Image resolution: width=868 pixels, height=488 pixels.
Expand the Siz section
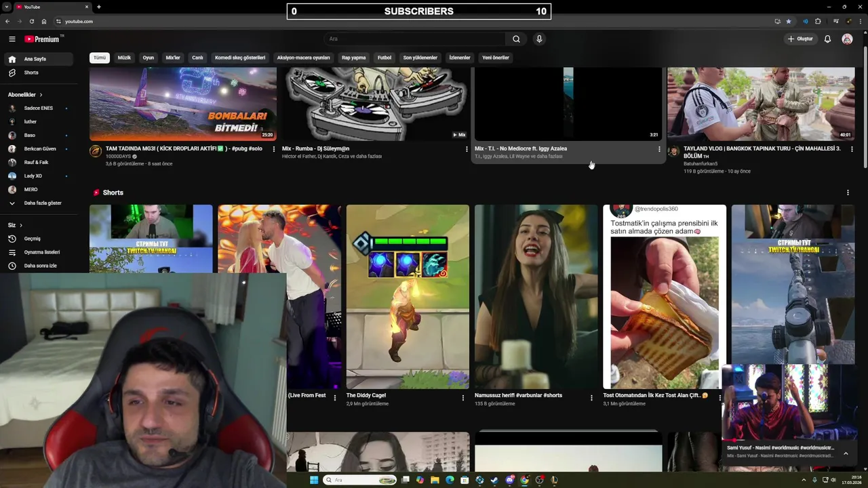pyautogui.click(x=15, y=225)
